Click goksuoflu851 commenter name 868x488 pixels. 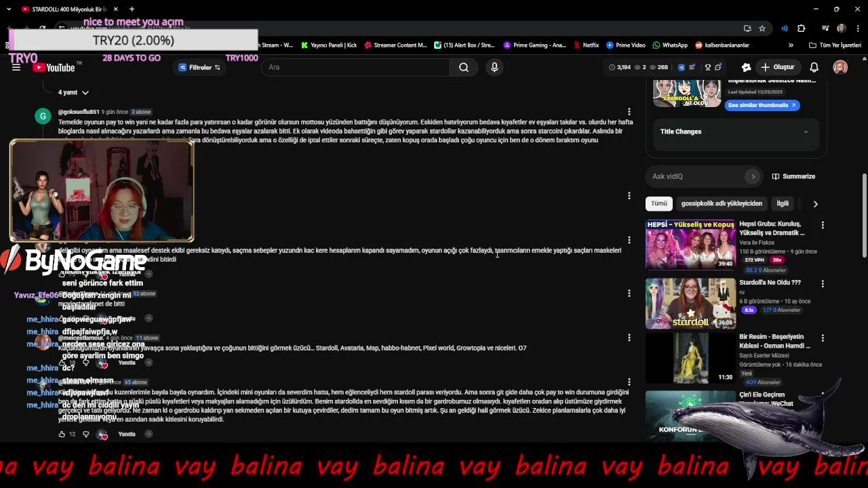pyautogui.click(x=79, y=112)
